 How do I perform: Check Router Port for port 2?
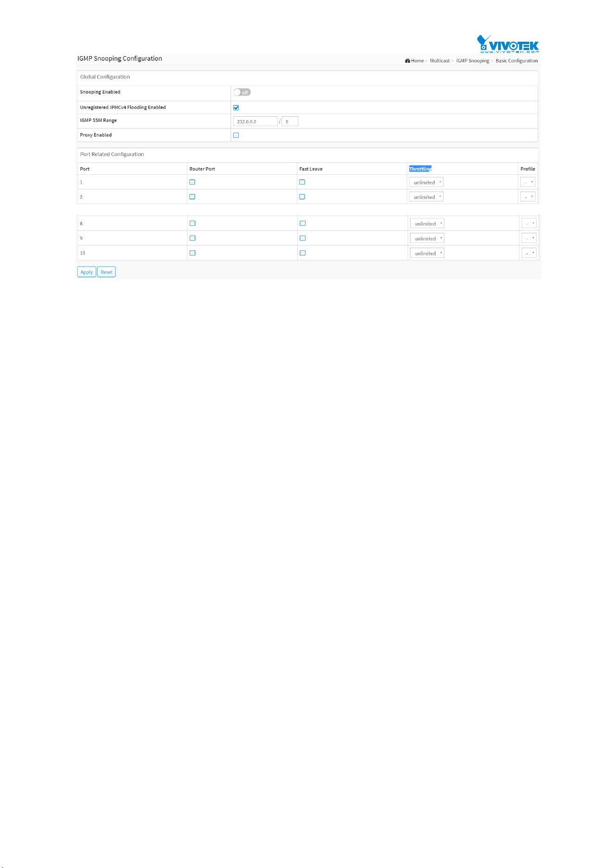coord(192,197)
